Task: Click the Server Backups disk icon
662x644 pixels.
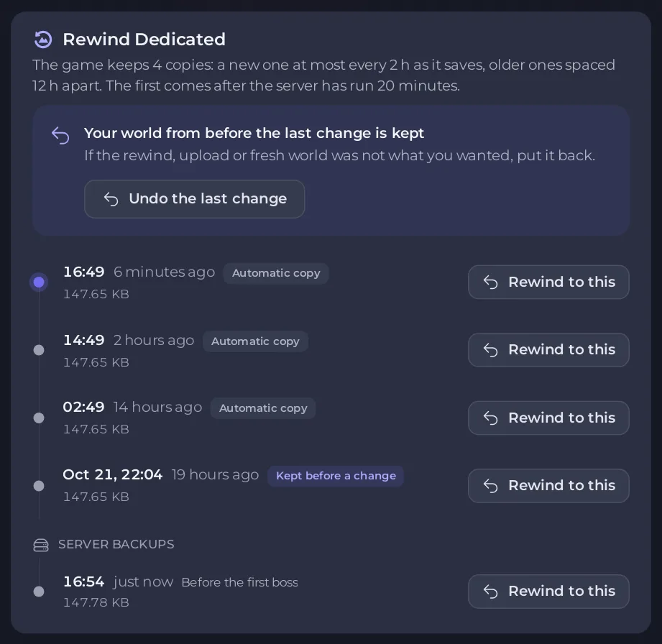Action: point(41,546)
